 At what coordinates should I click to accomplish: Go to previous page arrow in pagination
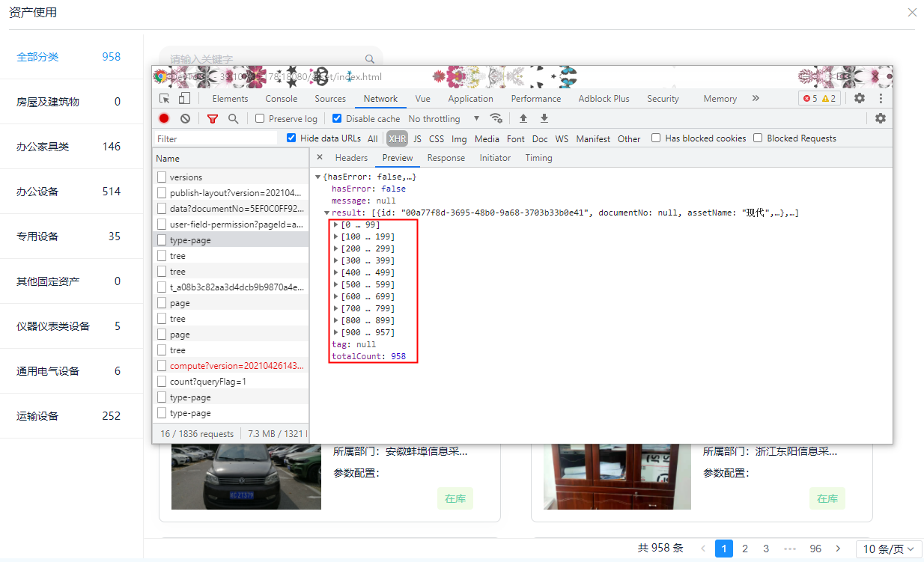point(703,549)
